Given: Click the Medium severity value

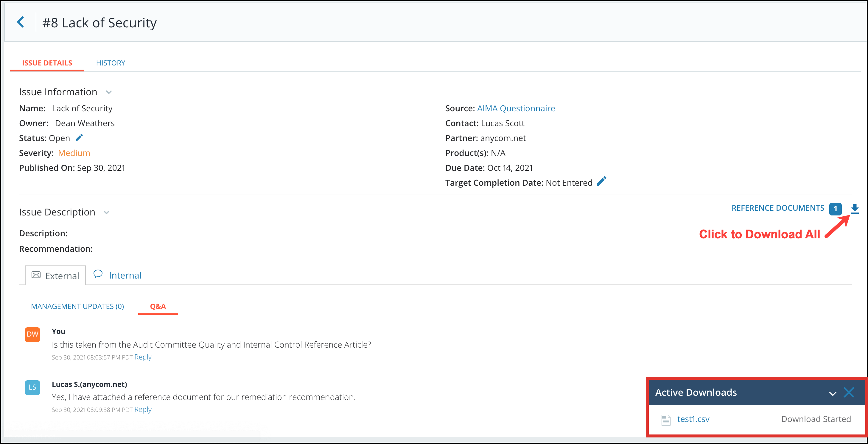Looking at the screenshot, I should click(74, 153).
